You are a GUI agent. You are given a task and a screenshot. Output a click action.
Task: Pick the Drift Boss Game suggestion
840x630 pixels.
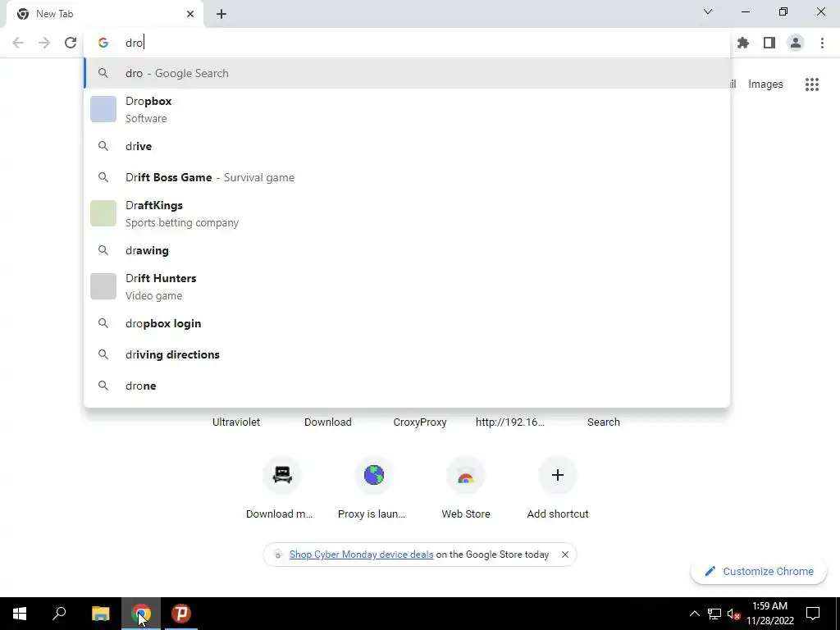[407, 177]
